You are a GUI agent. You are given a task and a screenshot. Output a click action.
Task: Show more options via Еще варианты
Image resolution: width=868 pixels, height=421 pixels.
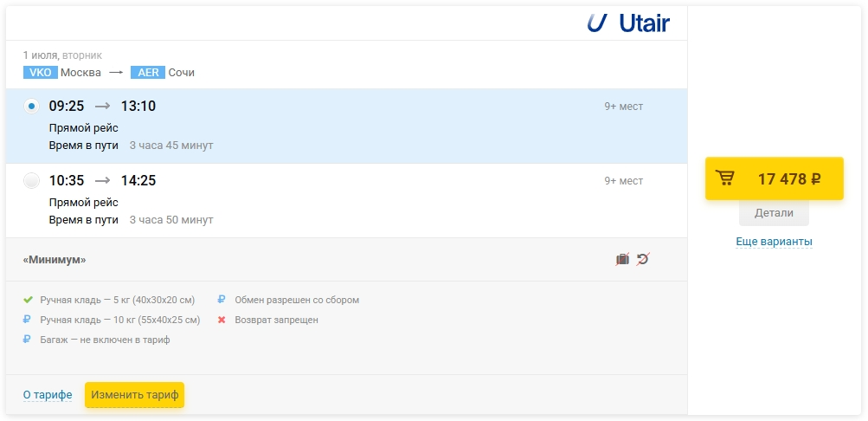point(774,242)
